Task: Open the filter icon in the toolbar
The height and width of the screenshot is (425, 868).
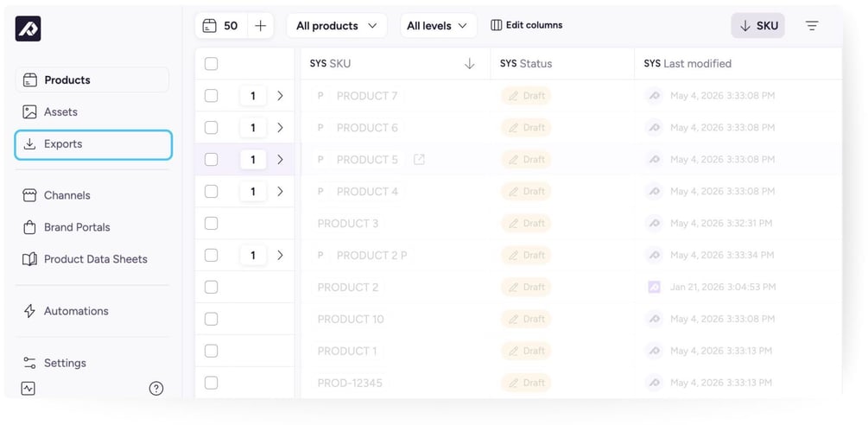Action: pyautogui.click(x=812, y=25)
